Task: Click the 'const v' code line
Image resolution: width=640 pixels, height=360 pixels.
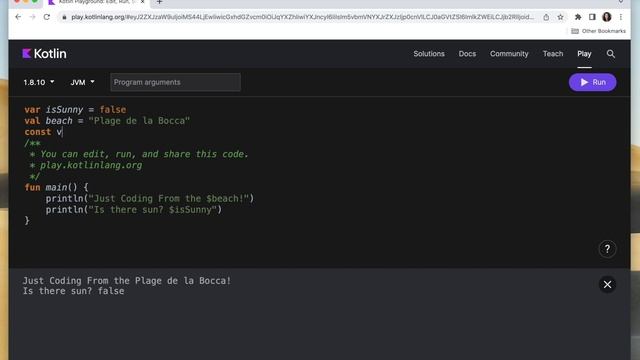Action: pyautogui.click(x=43, y=132)
